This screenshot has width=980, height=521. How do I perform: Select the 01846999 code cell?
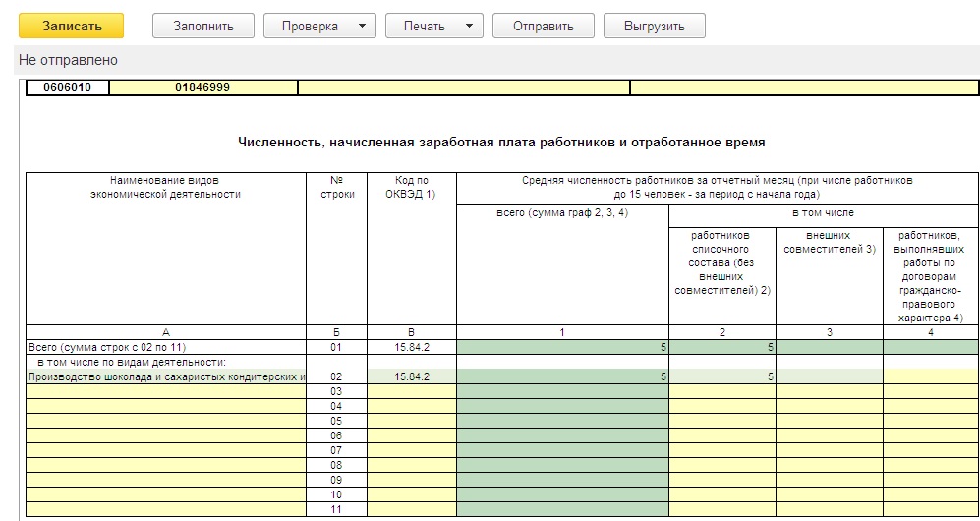[203, 87]
